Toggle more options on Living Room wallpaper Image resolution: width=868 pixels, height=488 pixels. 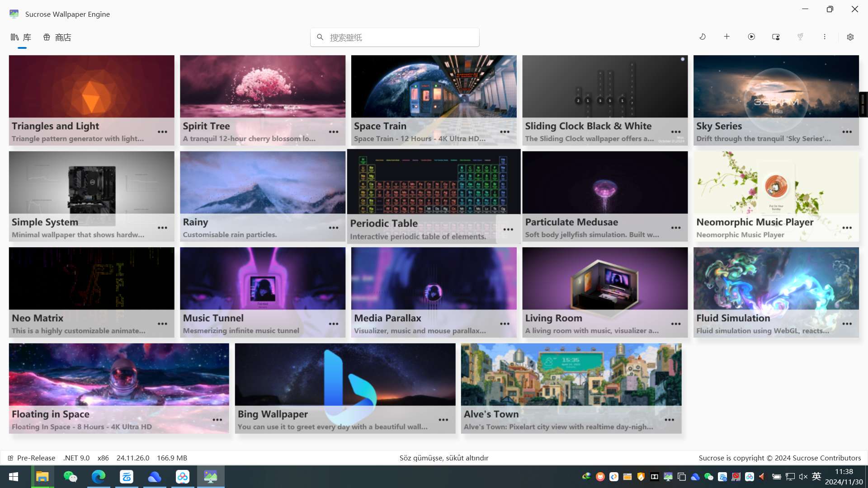(x=675, y=324)
